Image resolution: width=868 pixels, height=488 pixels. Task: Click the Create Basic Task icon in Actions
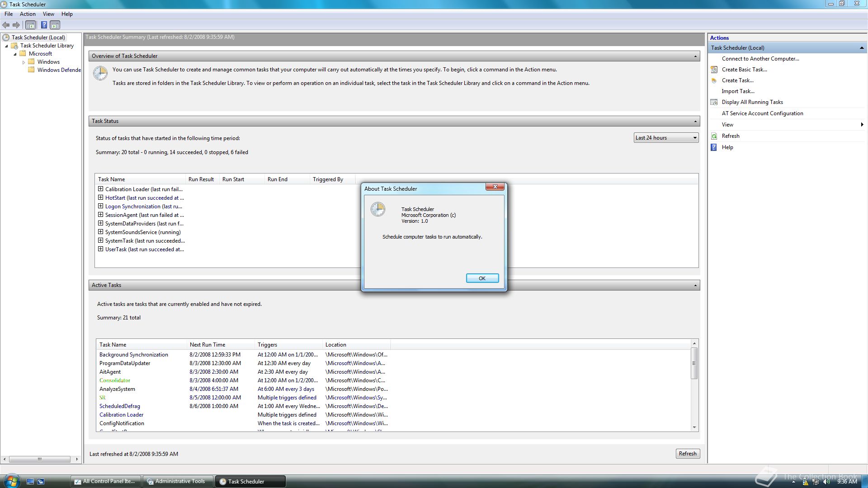[x=714, y=70]
